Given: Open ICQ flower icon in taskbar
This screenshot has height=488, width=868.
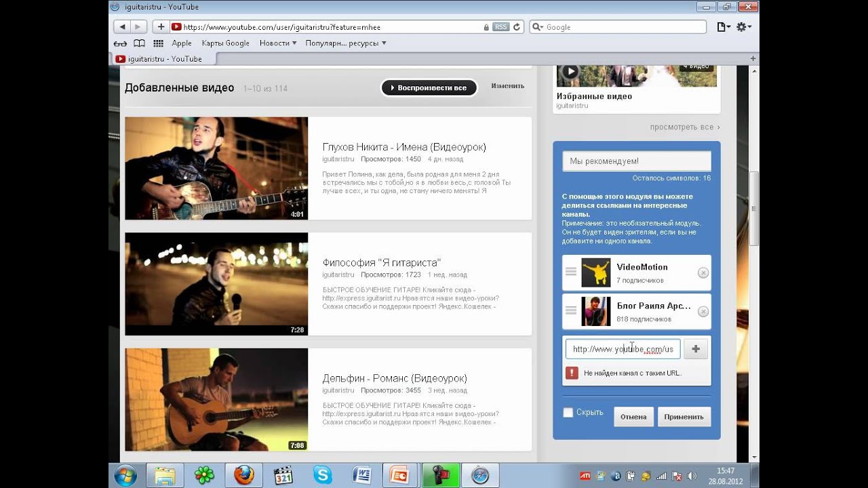Looking at the screenshot, I should tap(204, 476).
